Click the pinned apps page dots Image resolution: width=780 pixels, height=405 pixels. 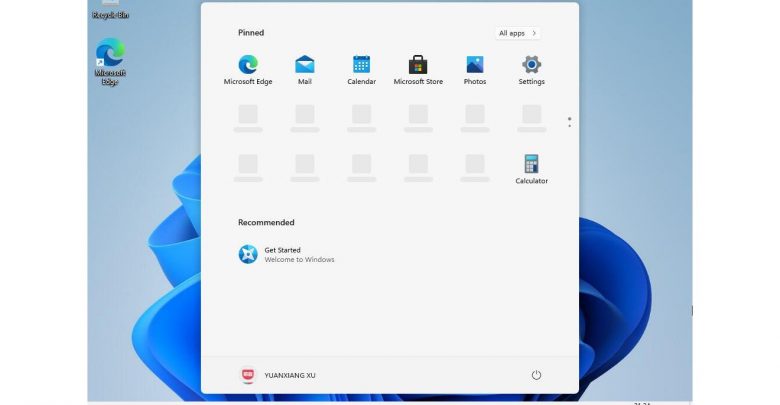[569, 121]
